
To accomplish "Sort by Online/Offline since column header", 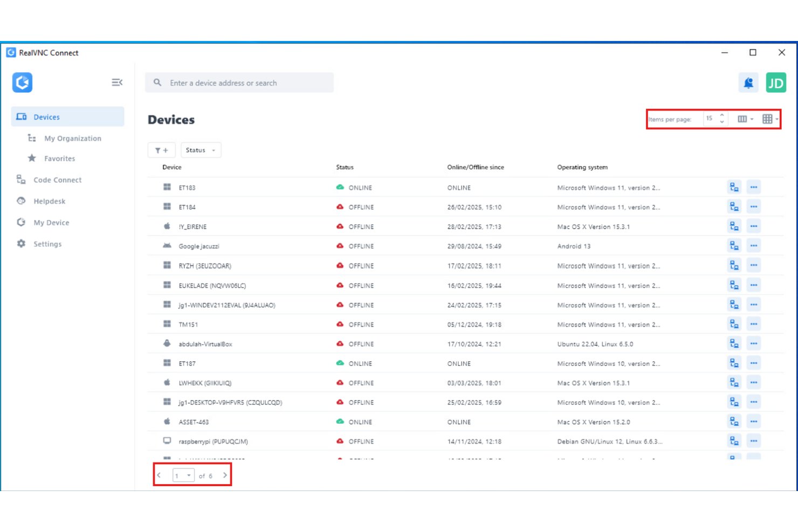I will click(476, 167).
